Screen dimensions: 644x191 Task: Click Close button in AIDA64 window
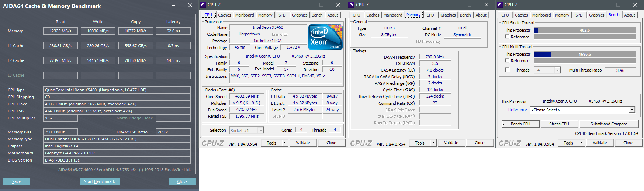coord(182,181)
